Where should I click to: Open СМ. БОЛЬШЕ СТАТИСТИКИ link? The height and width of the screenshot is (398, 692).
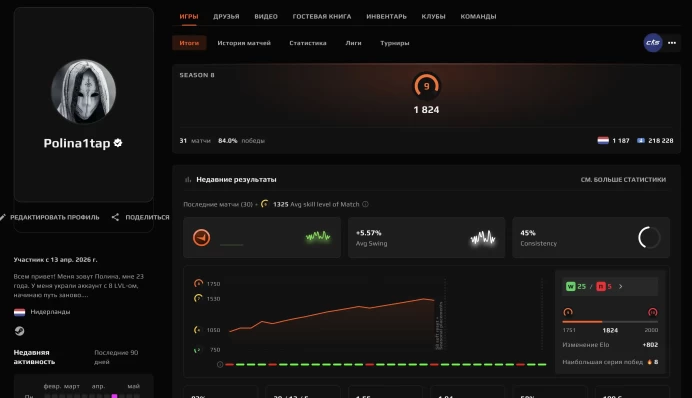click(x=623, y=180)
